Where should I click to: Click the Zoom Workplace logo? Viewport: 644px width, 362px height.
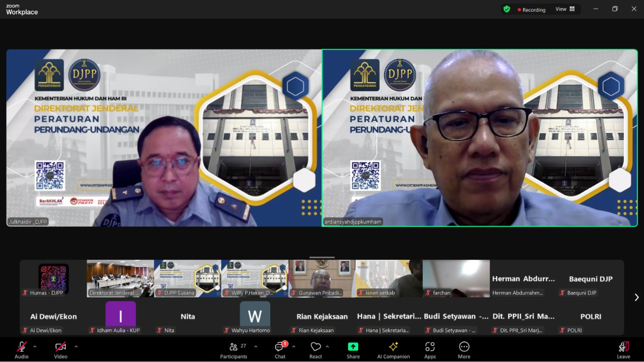(x=22, y=10)
